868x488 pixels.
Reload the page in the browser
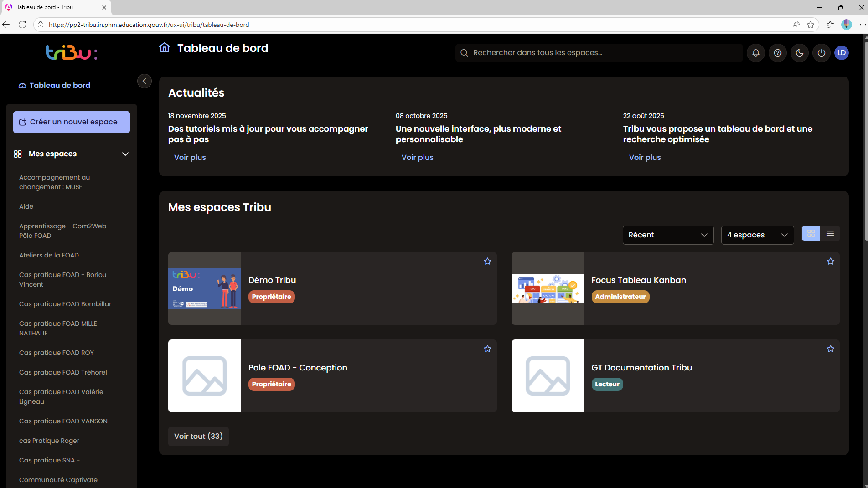(x=22, y=25)
